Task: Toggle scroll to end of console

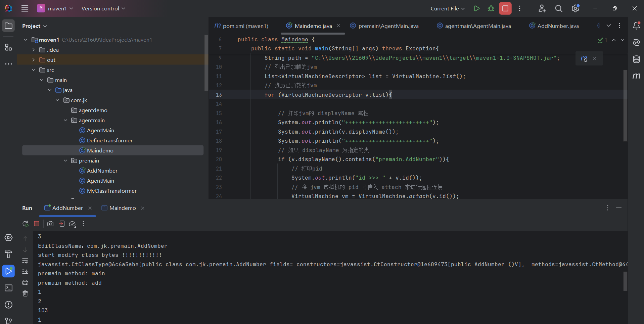Action: click(x=25, y=272)
